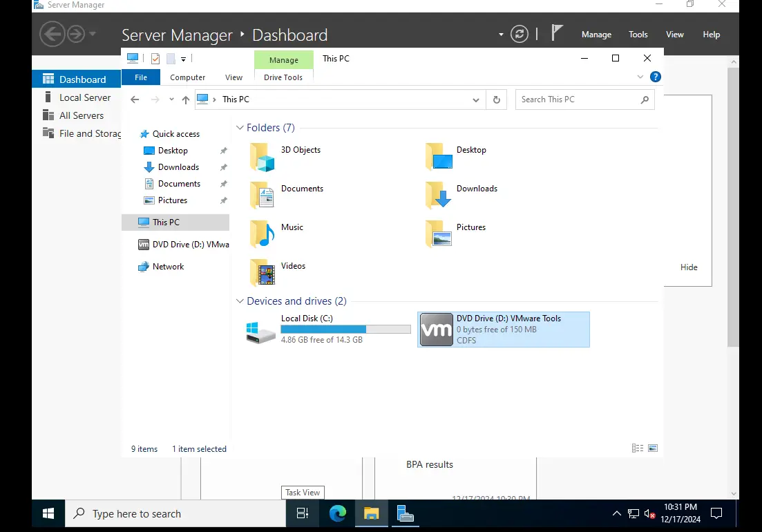The height and width of the screenshot is (532, 762).
Task: Refresh the This PC address bar
Action: (x=496, y=99)
